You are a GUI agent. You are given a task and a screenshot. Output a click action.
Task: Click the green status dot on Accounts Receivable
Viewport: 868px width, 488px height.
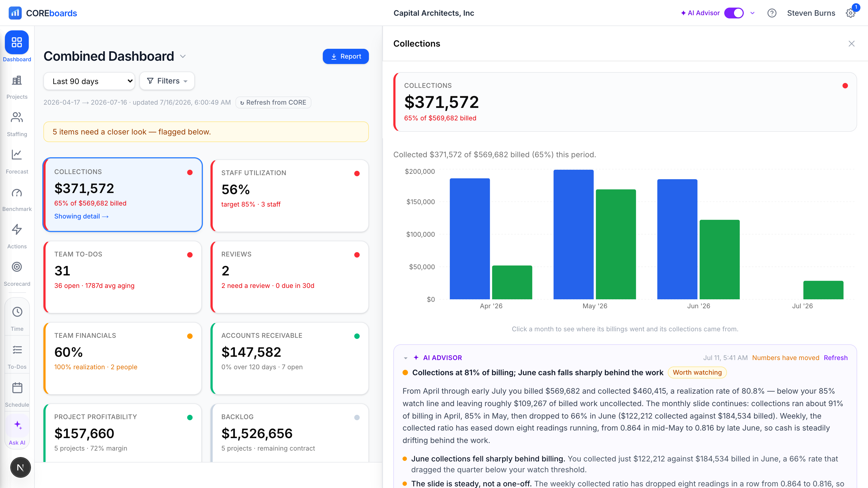click(357, 336)
